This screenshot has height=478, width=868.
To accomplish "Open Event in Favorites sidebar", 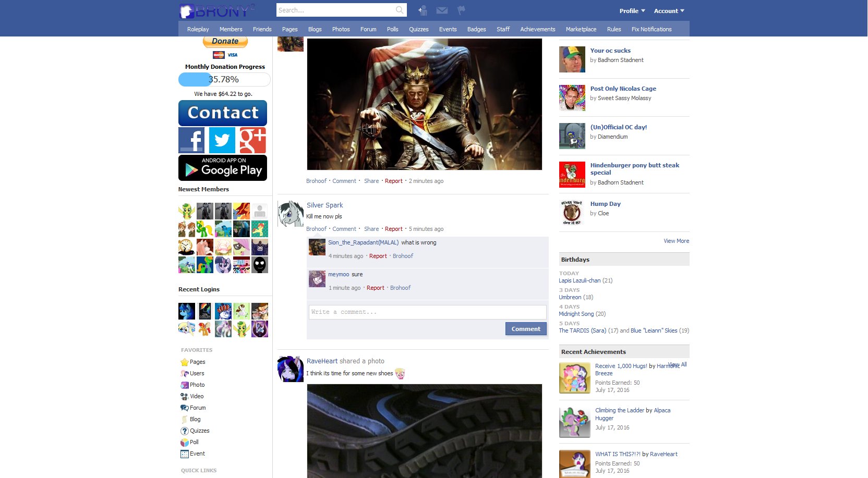I will pyautogui.click(x=197, y=454).
